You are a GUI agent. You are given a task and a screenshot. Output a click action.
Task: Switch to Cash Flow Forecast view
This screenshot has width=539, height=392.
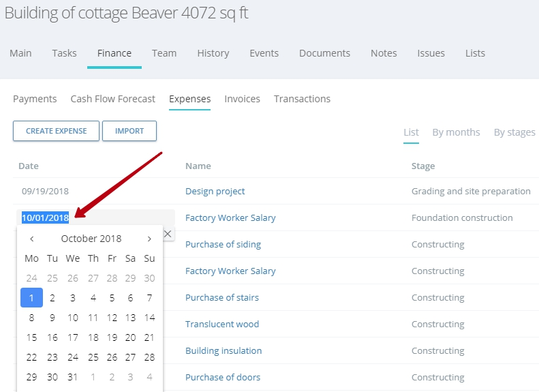[112, 99]
